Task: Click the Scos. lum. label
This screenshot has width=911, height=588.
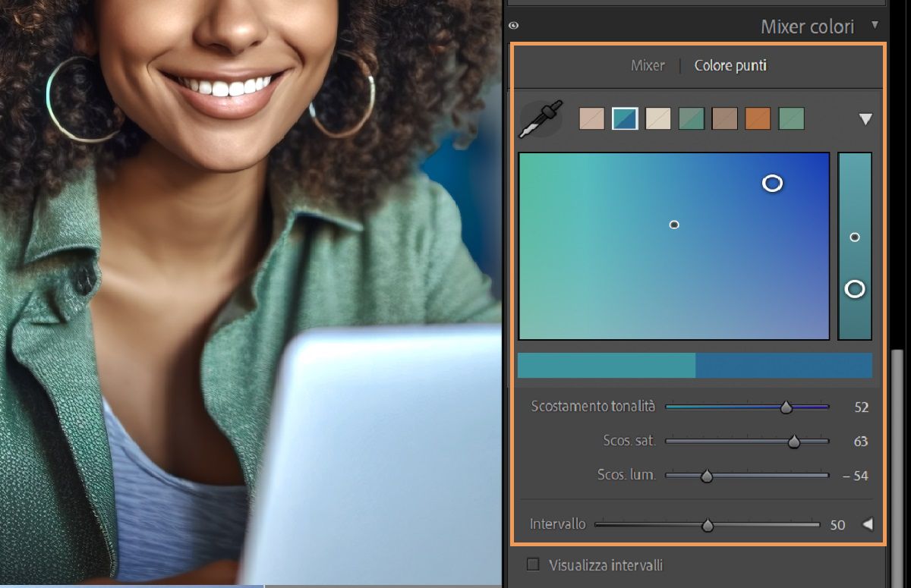Action: click(626, 476)
